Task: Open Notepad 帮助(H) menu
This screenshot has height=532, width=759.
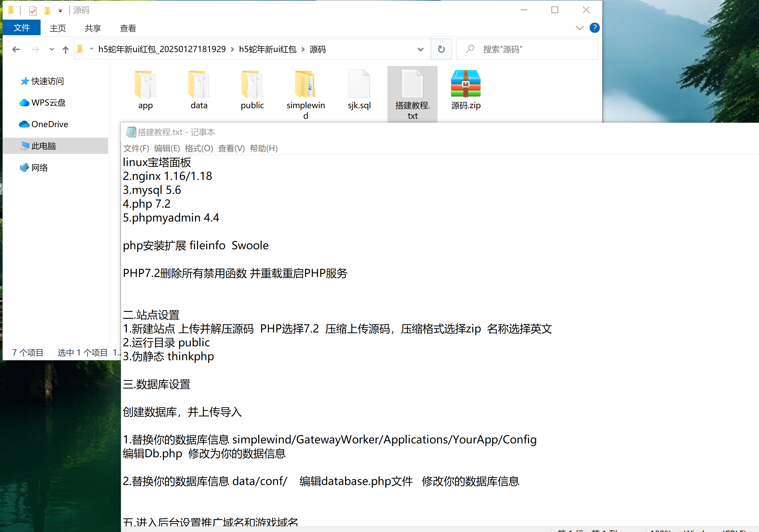Action: pos(264,148)
